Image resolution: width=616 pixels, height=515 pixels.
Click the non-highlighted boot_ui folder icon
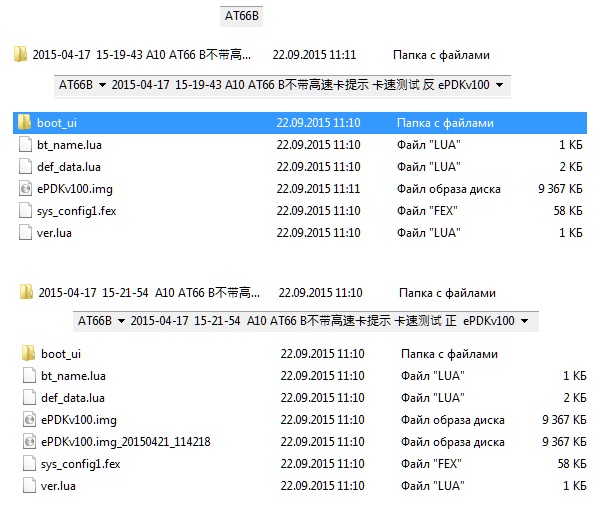29,354
